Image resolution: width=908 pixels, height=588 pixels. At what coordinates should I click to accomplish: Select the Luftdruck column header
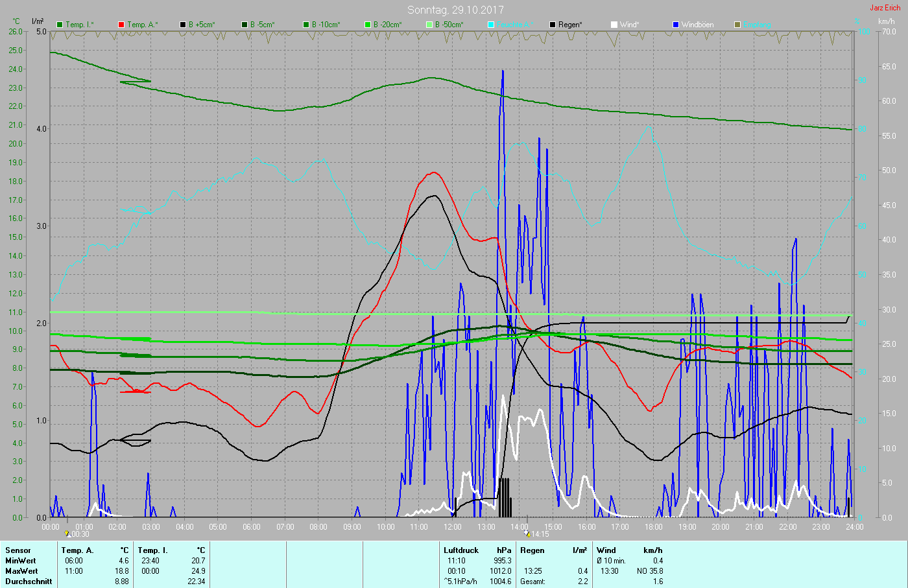tap(461, 550)
